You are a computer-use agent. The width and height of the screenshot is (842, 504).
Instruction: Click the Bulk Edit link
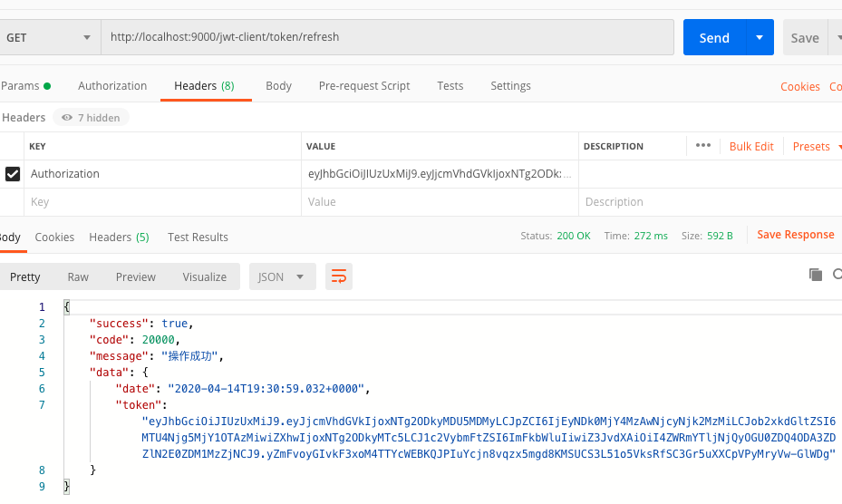pyautogui.click(x=751, y=147)
